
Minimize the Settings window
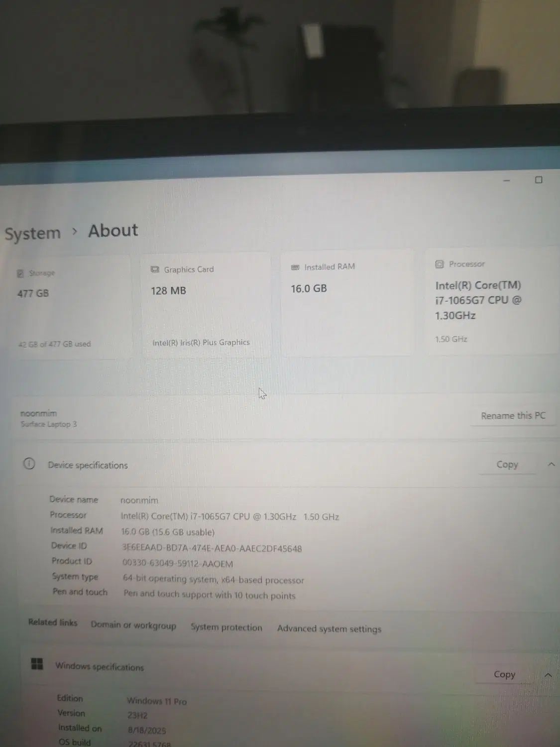[507, 180]
